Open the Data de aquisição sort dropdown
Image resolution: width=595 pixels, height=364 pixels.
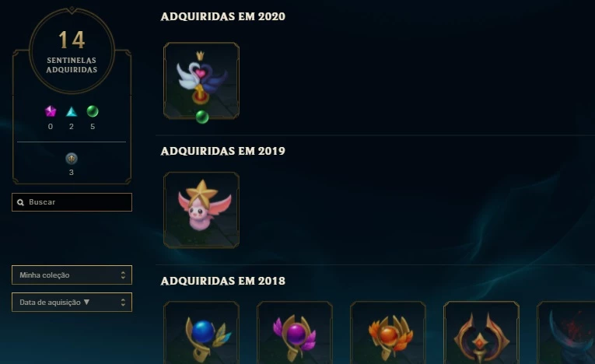[72, 302]
